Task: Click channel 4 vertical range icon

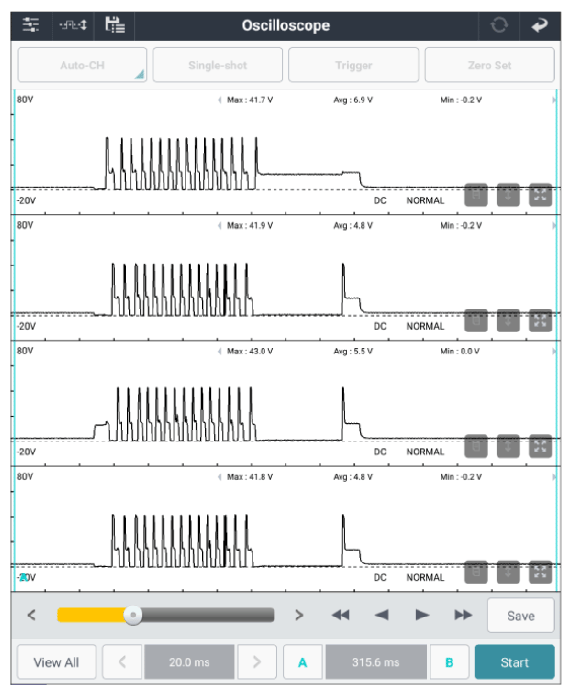Action: point(508,572)
